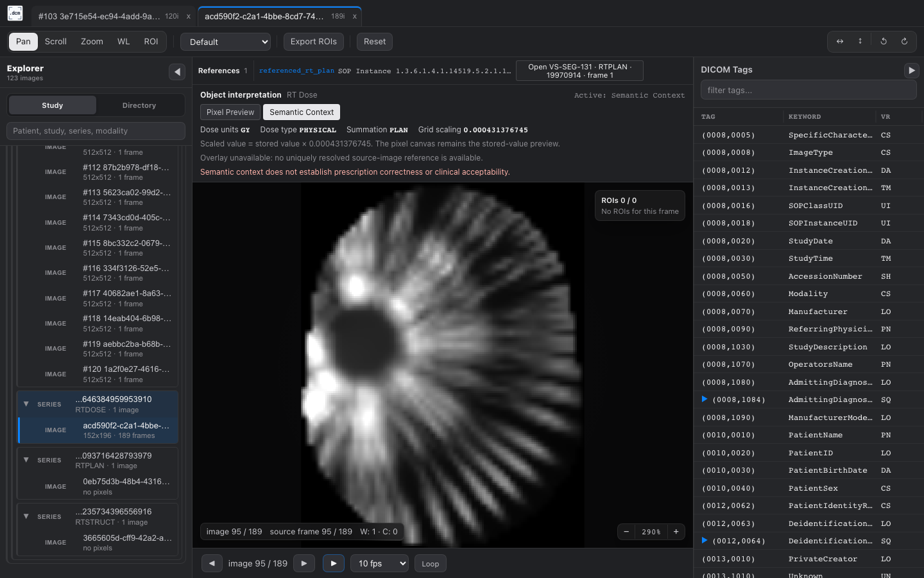Click the Reset button

pyautogui.click(x=375, y=42)
